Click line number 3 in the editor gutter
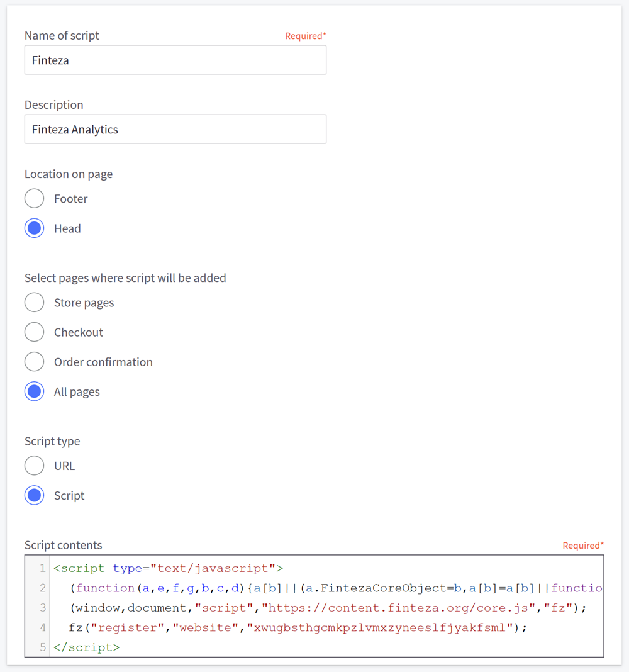The width and height of the screenshot is (629, 672). coord(42,608)
